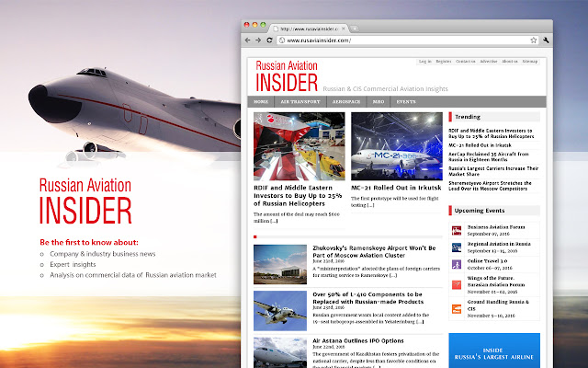Click the Business Aviation Forum event icon
This screenshot has height=368, width=588.
(457, 230)
